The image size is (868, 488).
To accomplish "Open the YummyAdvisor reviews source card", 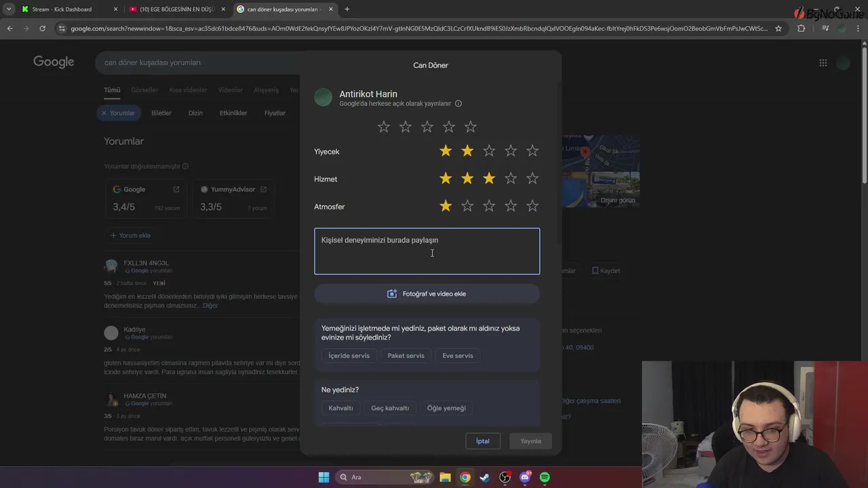I will click(233, 199).
